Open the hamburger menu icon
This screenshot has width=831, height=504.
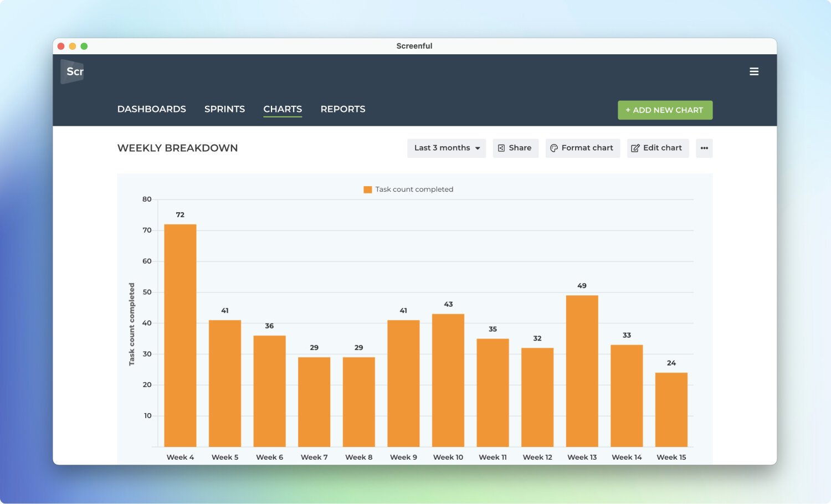coord(754,71)
